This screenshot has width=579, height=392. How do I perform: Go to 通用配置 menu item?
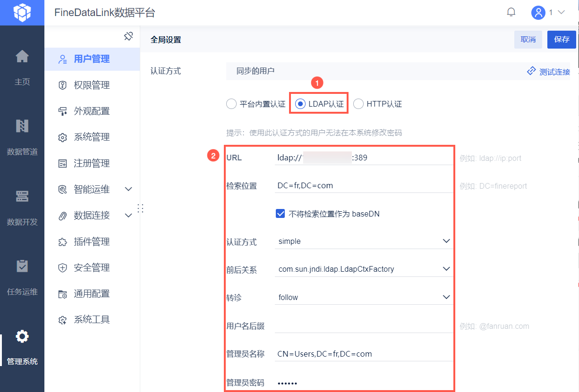(x=92, y=294)
